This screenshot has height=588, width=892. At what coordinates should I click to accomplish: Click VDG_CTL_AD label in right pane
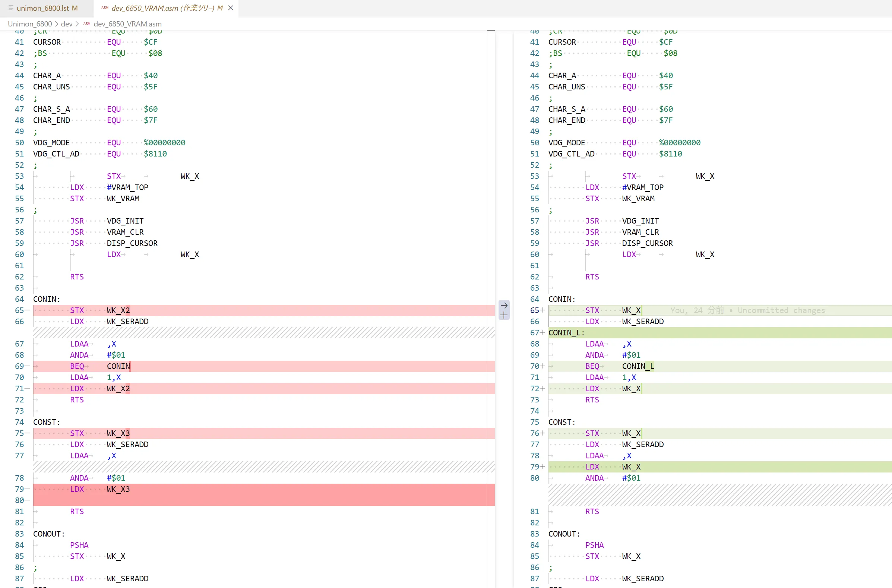point(572,154)
